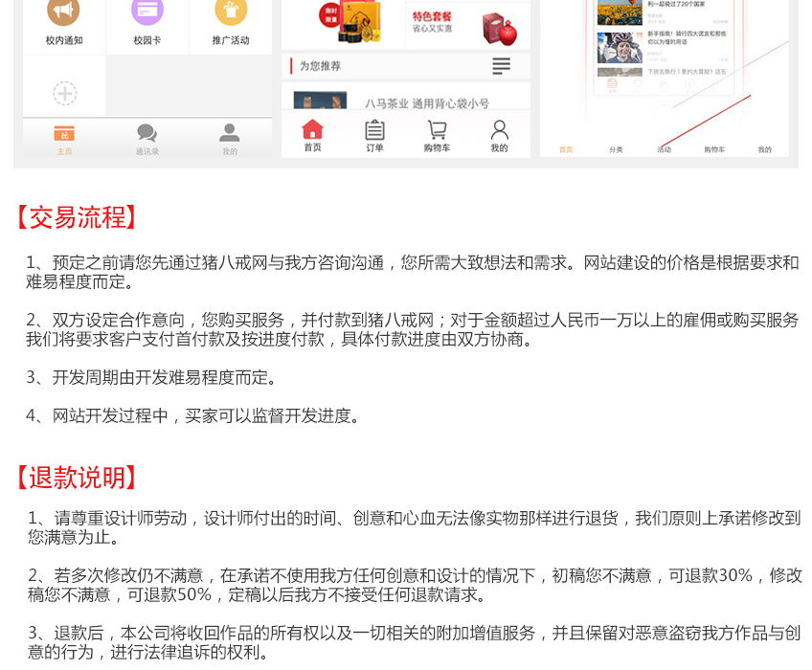The width and height of the screenshot is (812, 670).
Task: Click the red 首页 house icon
Action: (x=312, y=135)
